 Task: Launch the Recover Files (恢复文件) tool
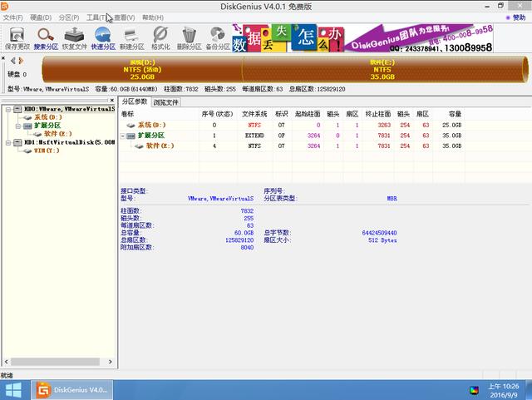click(x=74, y=38)
